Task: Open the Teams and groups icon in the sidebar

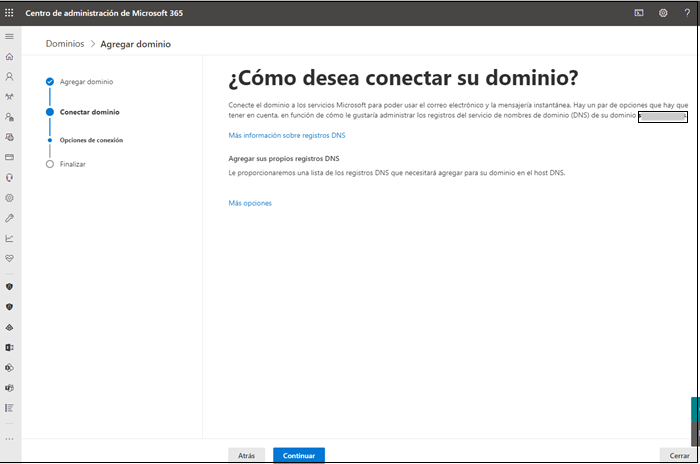Action: click(9, 96)
